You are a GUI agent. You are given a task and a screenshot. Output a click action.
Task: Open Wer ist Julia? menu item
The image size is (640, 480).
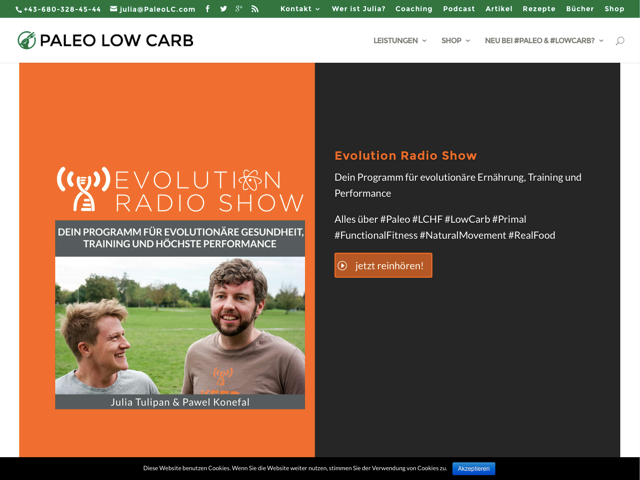coord(358,9)
